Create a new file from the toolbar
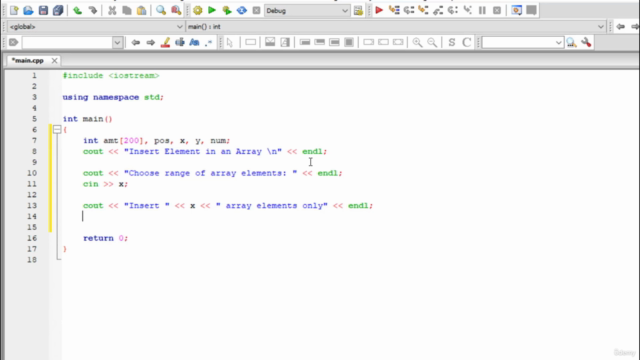This screenshot has height=360, width=640. coord(14,10)
